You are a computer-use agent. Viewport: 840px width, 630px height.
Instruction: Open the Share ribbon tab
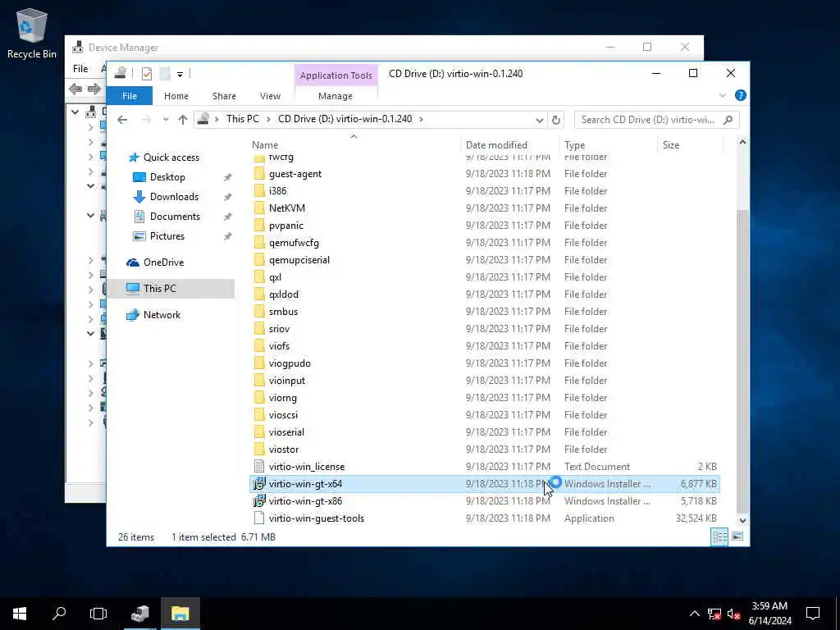coord(224,96)
